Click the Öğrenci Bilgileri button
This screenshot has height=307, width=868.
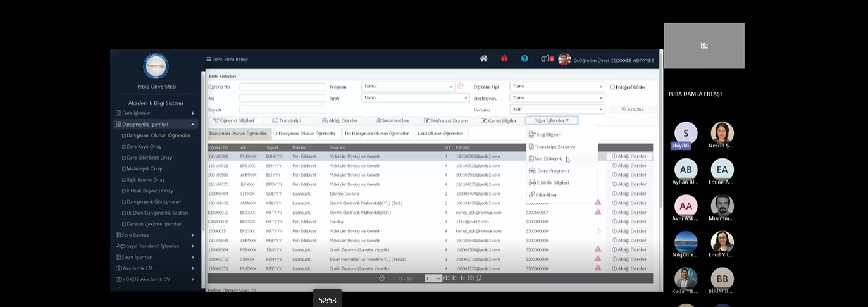click(x=233, y=120)
